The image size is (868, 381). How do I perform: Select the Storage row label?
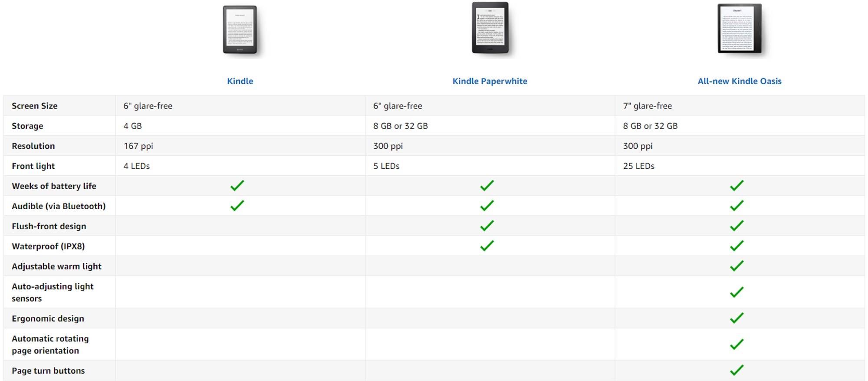(27, 126)
